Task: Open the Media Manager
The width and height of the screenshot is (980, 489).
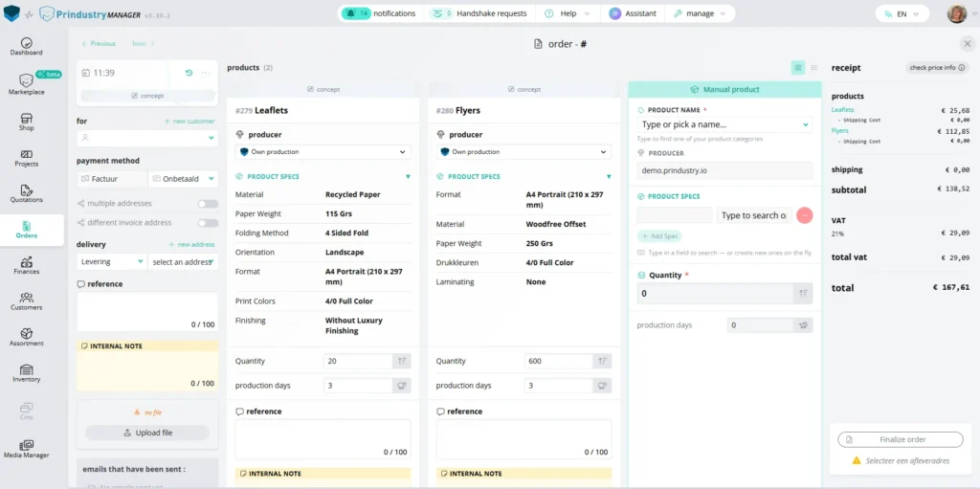Action: click(x=26, y=449)
